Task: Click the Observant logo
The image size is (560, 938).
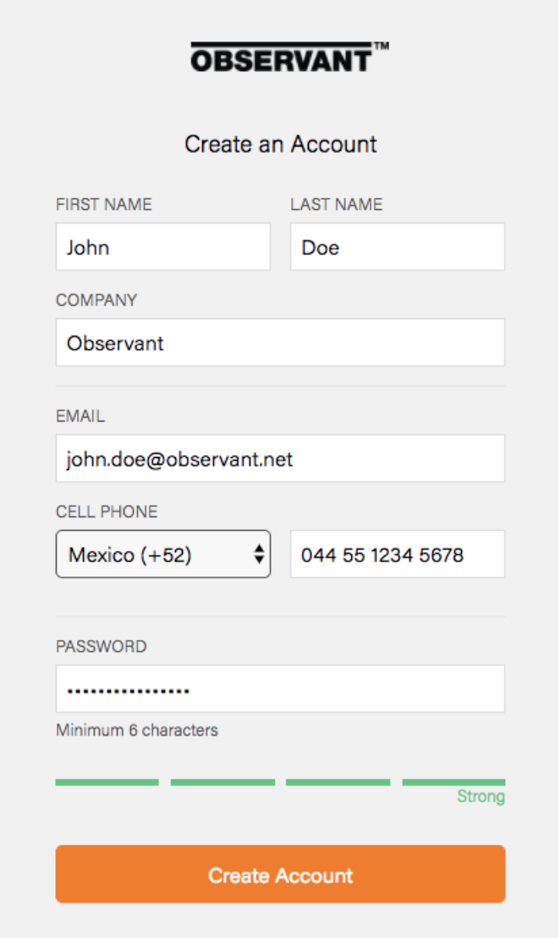Action: (288, 58)
